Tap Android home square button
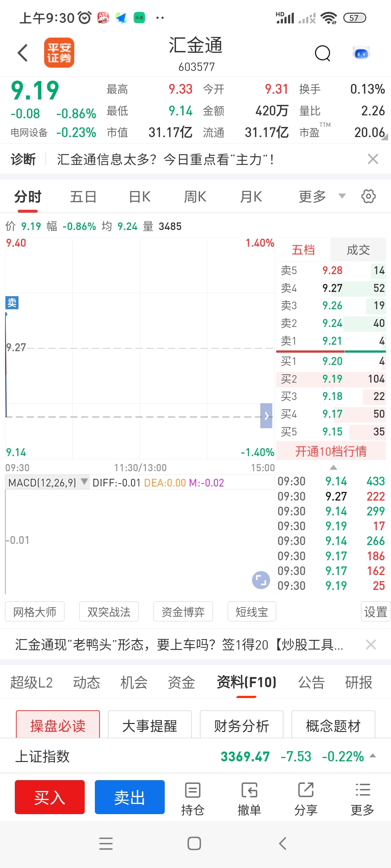Image resolution: width=391 pixels, height=868 pixels. tap(194, 844)
